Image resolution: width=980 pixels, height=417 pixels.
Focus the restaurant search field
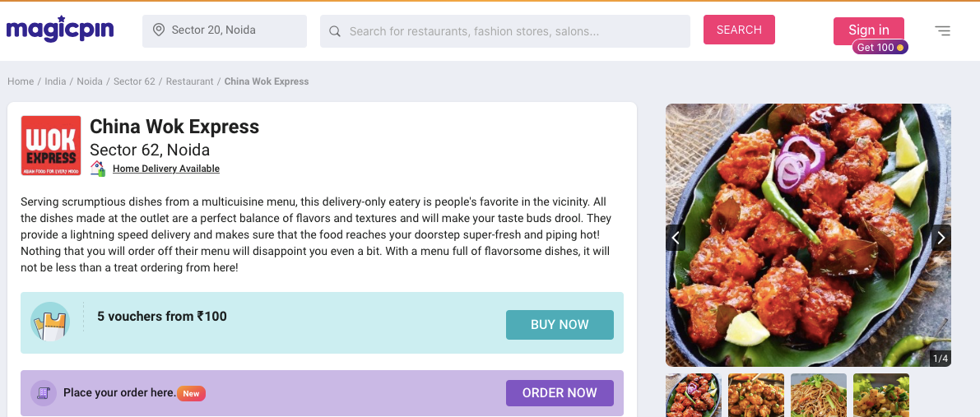[x=505, y=31]
